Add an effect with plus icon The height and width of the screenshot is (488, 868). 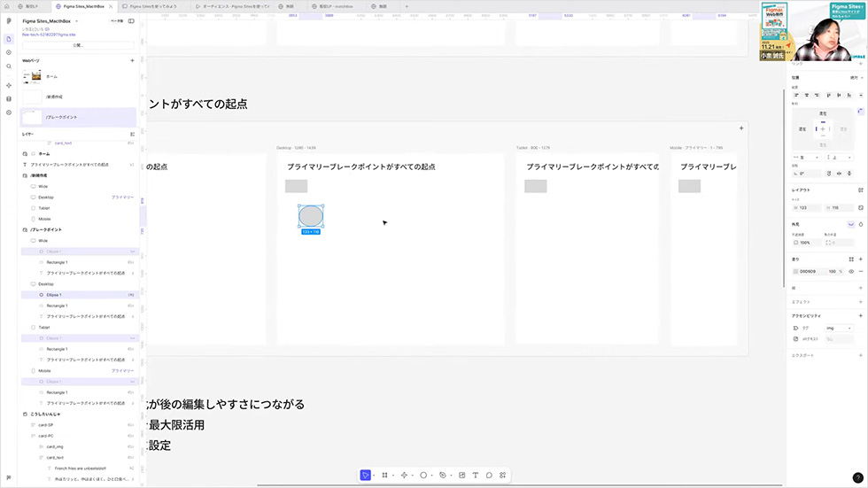(x=861, y=301)
